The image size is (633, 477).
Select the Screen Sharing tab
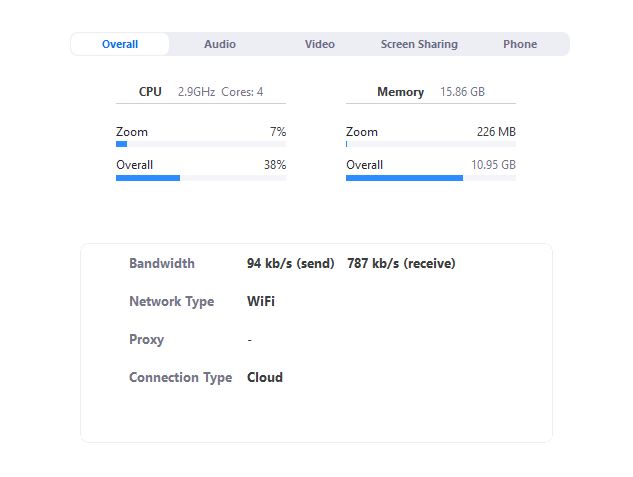419,44
